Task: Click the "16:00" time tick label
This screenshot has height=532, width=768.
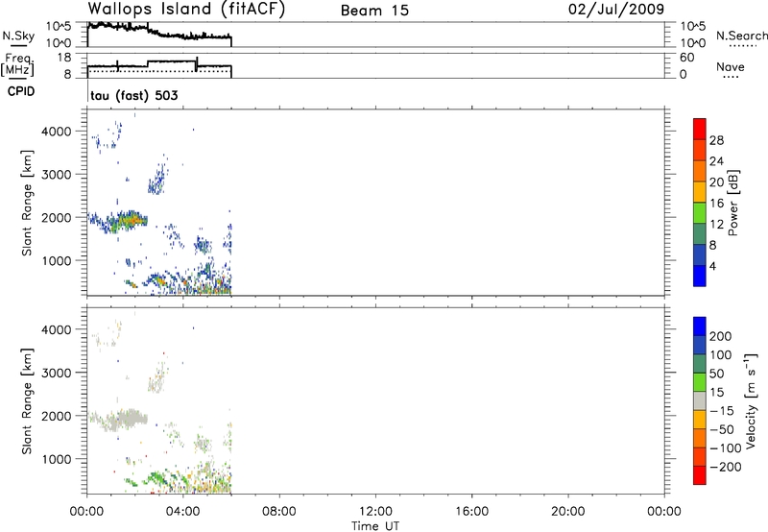Action: pyautogui.click(x=471, y=512)
